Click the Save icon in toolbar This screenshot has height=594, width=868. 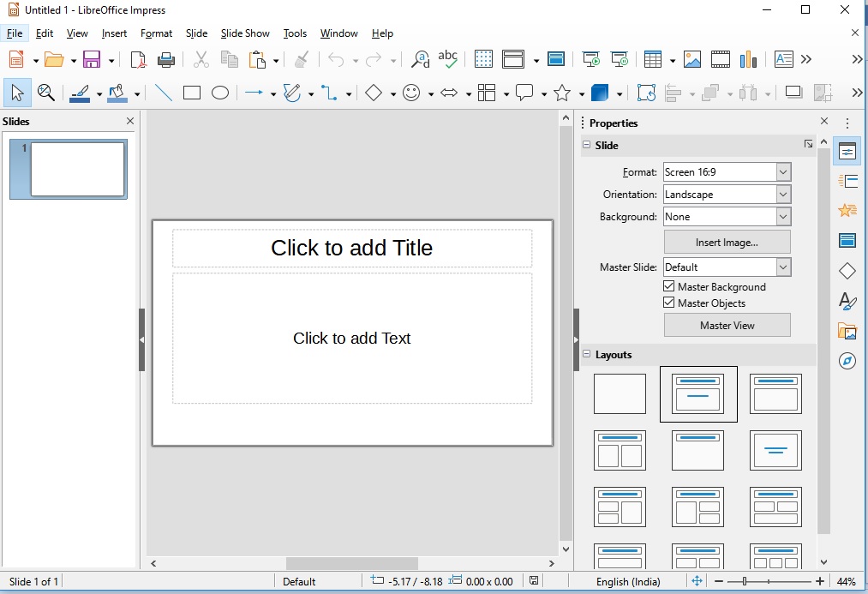(x=91, y=59)
